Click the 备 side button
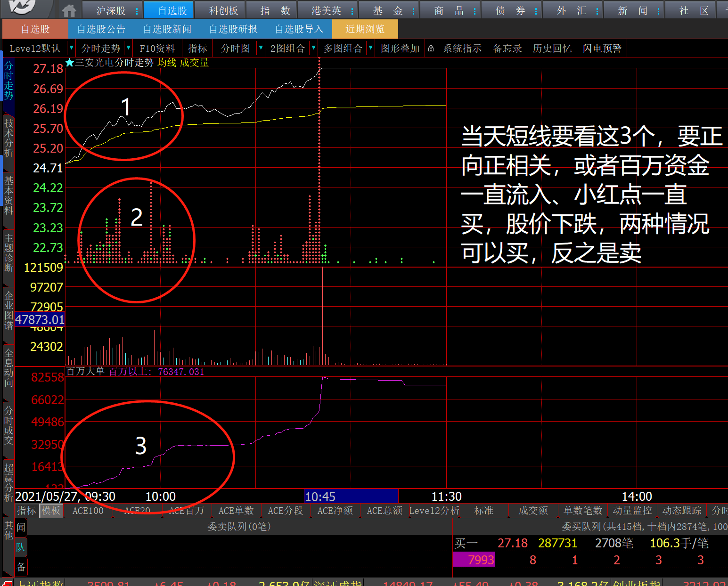Viewport: 728px width, 586px height. (x=21, y=567)
